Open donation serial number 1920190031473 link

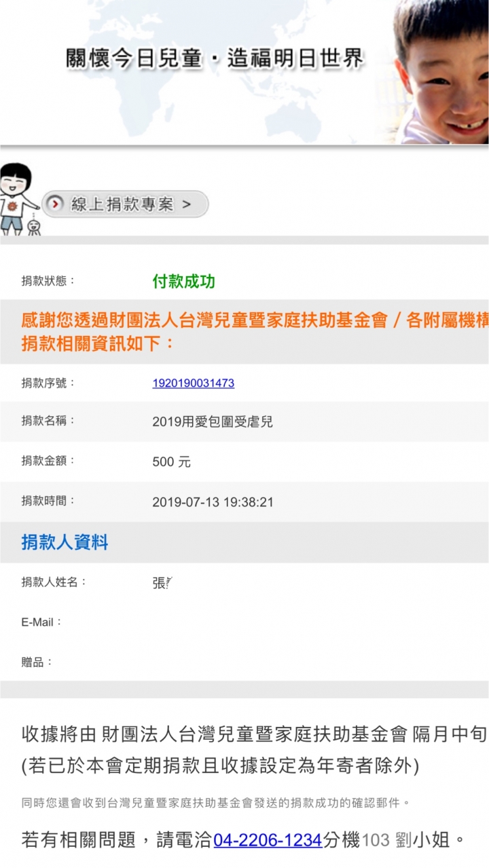click(x=194, y=383)
